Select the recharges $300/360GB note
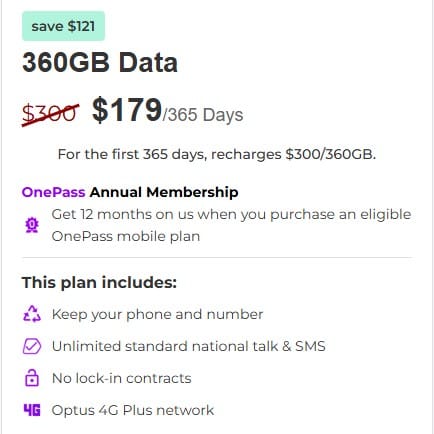The height and width of the screenshot is (434, 434). pos(217,154)
